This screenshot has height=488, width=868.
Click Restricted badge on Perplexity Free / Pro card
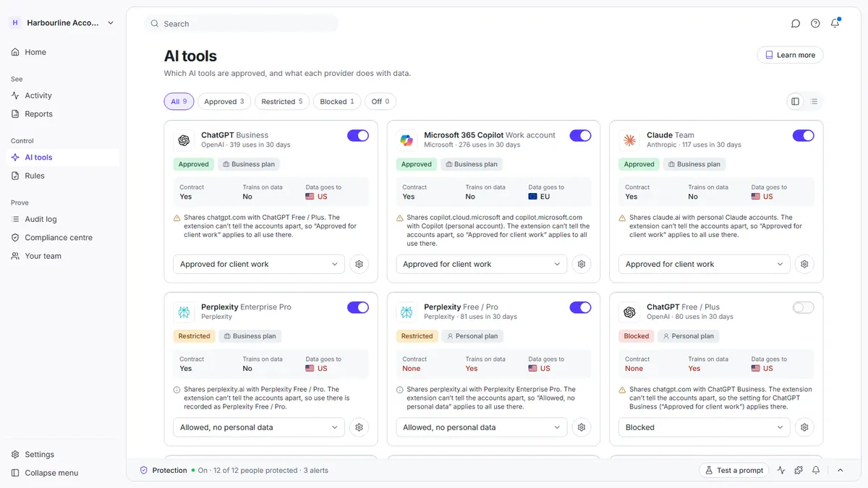coord(417,336)
